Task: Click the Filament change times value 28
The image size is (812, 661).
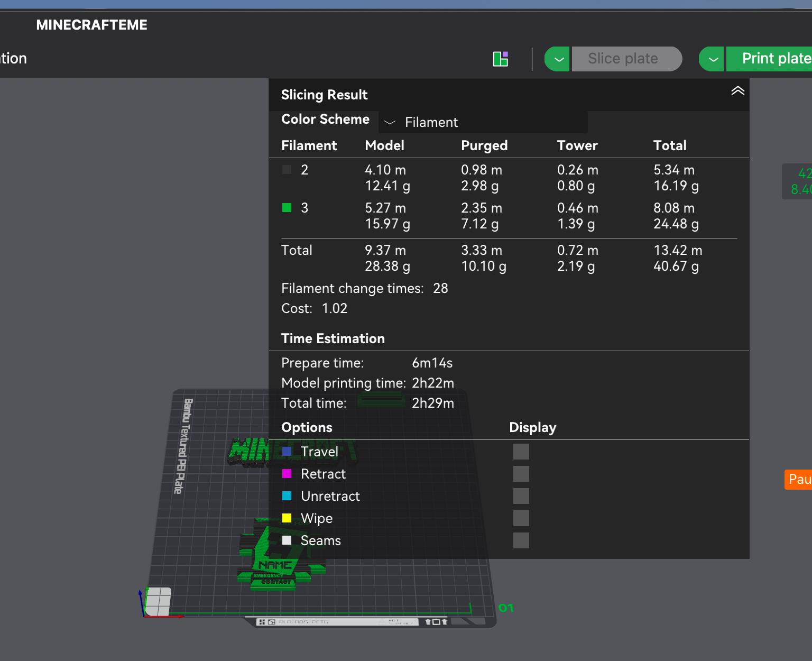Action: [440, 288]
